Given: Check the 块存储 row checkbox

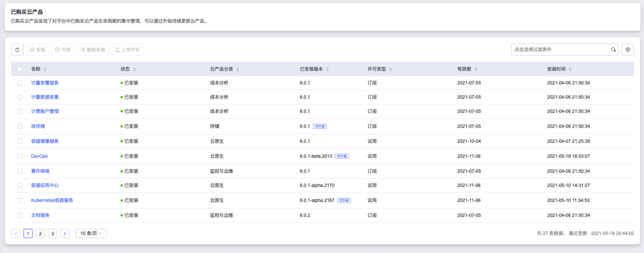Looking at the screenshot, I should point(20,126).
